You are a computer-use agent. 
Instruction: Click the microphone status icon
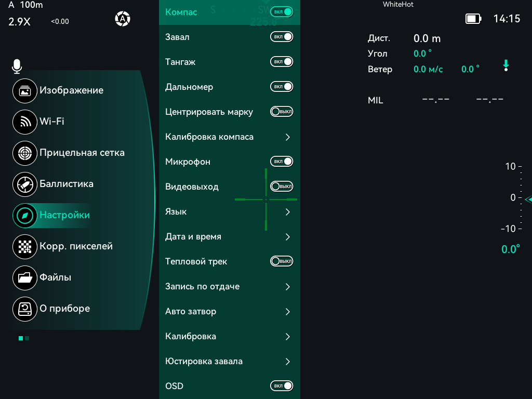pos(17,66)
